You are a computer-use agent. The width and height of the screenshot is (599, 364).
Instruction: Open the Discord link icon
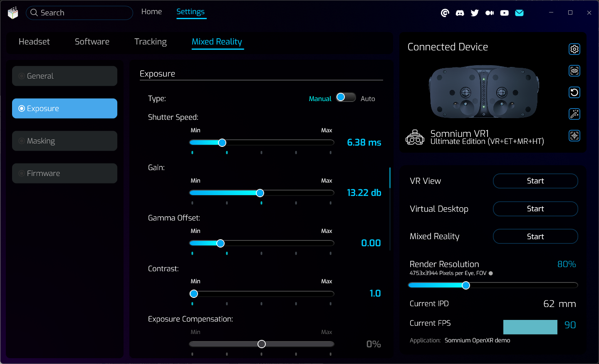pos(460,13)
